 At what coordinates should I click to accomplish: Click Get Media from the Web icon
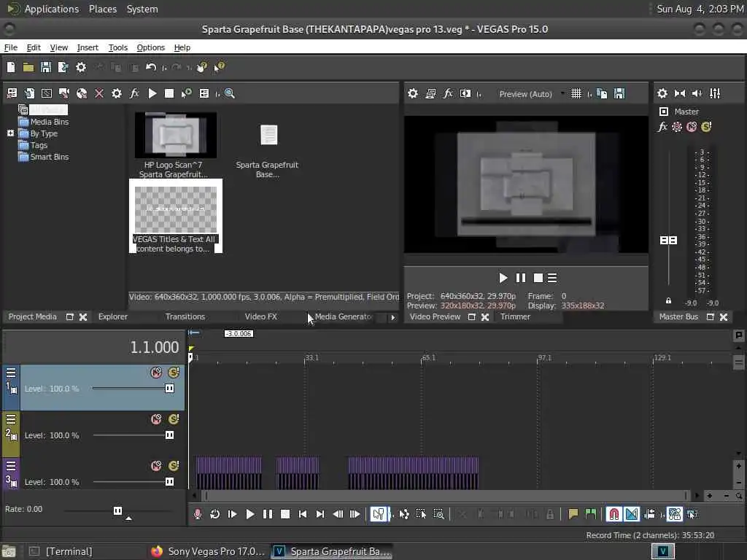[x=82, y=93]
